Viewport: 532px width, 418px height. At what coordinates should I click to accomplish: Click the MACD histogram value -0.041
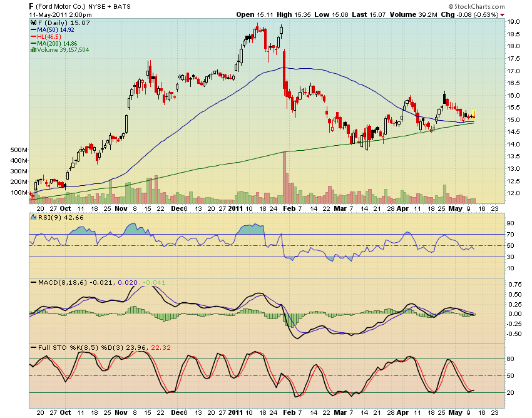click(x=154, y=282)
